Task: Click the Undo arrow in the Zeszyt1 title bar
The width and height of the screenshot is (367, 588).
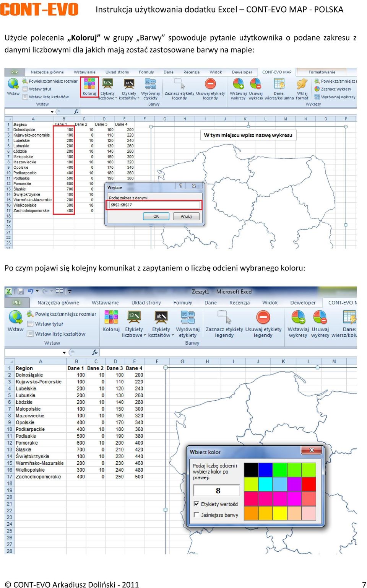Action: tap(31, 292)
